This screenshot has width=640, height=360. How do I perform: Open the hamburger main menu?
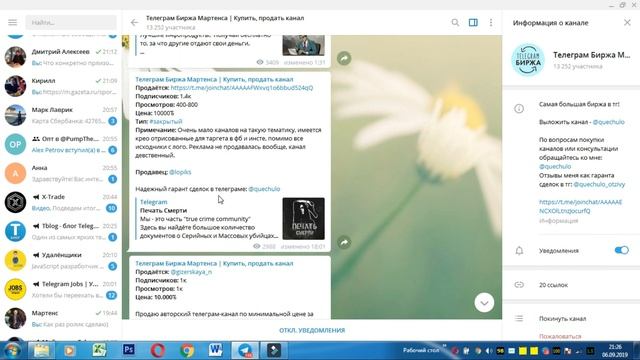13,22
